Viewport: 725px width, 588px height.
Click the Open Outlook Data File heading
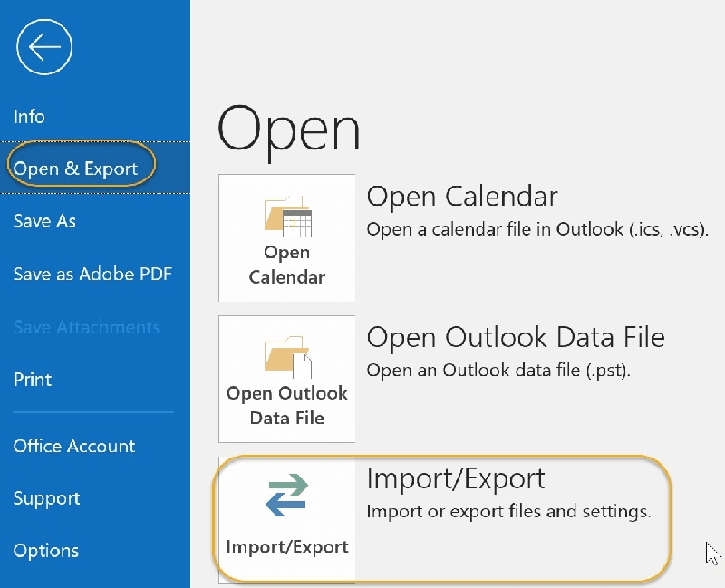[516, 337]
